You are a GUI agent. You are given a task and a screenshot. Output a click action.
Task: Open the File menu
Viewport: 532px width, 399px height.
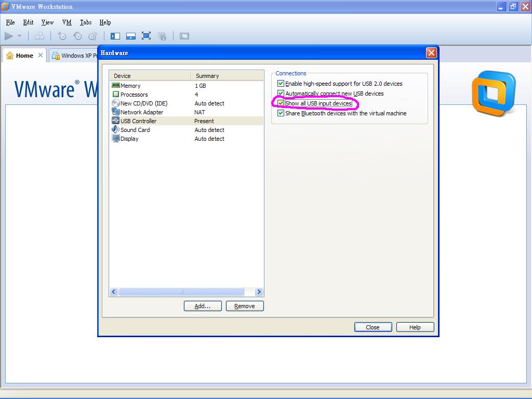click(x=10, y=22)
